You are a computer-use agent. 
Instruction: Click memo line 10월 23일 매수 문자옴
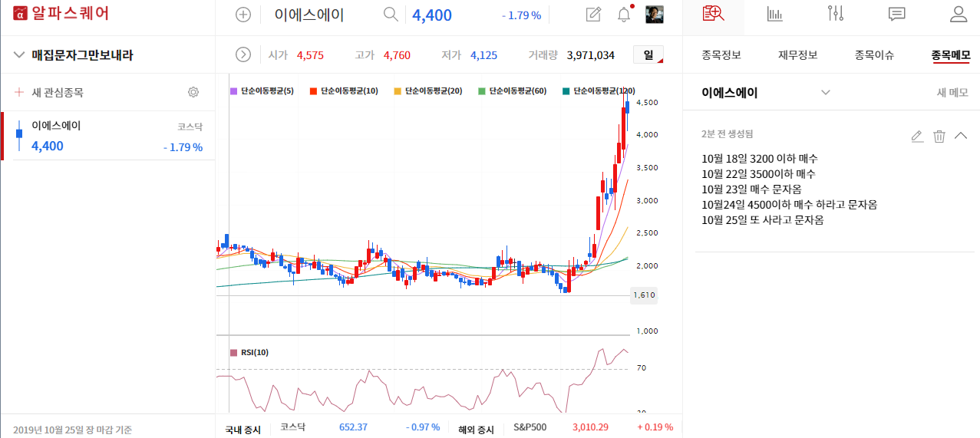tap(751, 189)
